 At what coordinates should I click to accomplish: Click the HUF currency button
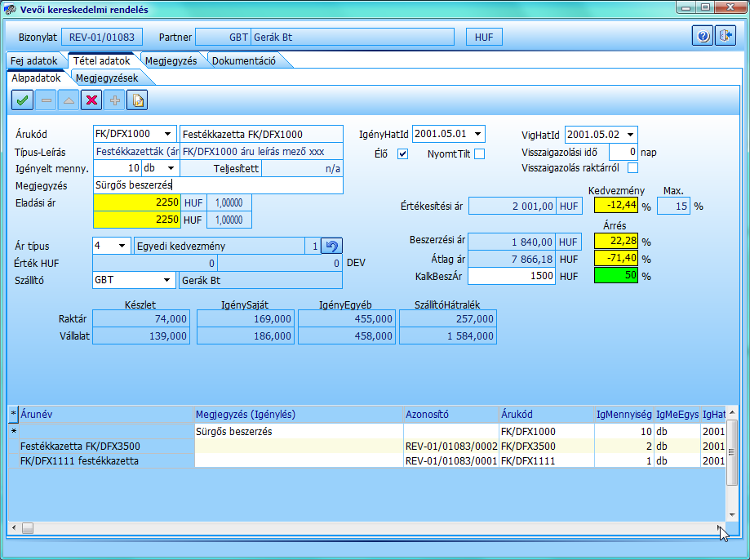[x=484, y=37]
